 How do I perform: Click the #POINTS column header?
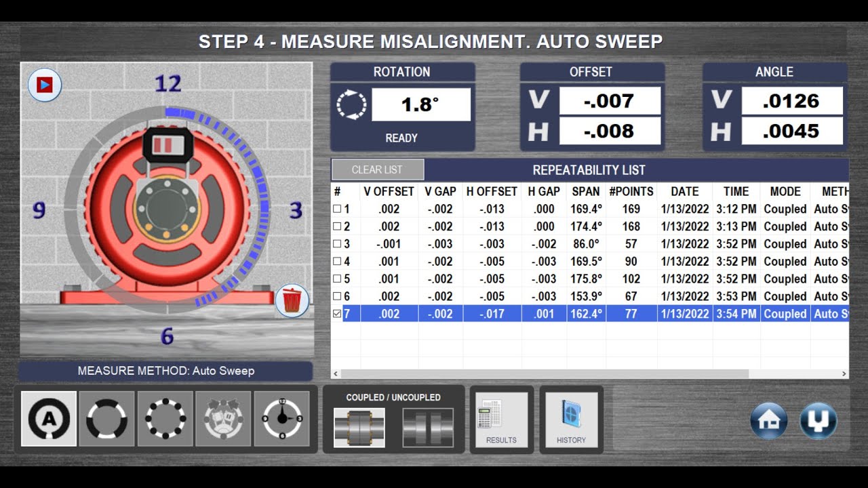point(631,192)
